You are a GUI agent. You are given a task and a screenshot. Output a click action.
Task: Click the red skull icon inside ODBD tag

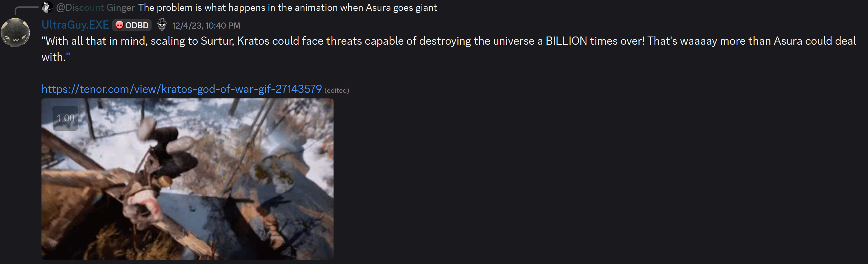pos(119,25)
